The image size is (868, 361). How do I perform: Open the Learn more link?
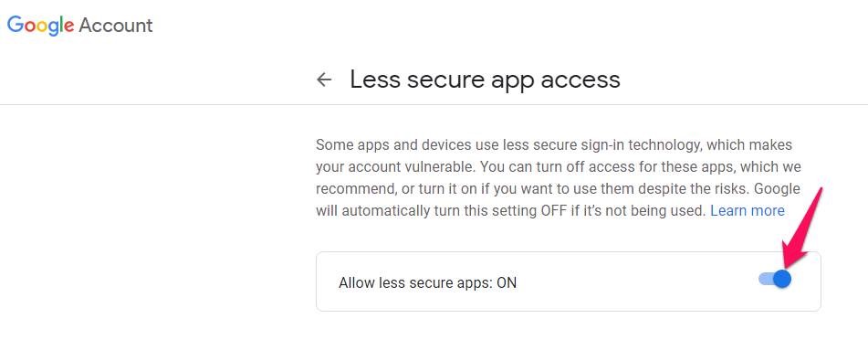[x=748, y=211]
